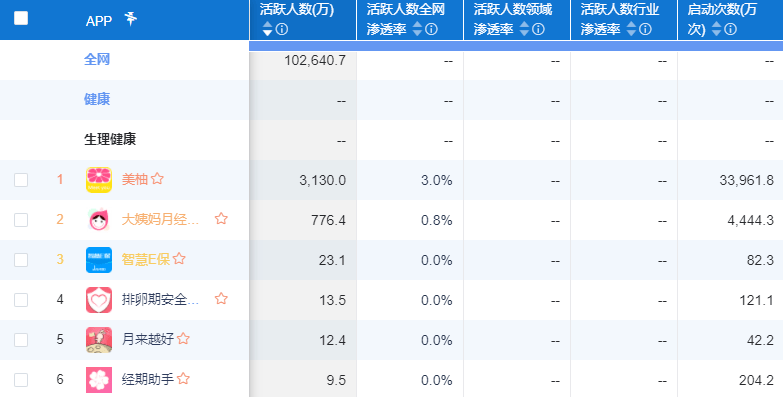Open info tooltip for 活跃人数全网渗透率
The image size is (783, 397).
(431, 29)
